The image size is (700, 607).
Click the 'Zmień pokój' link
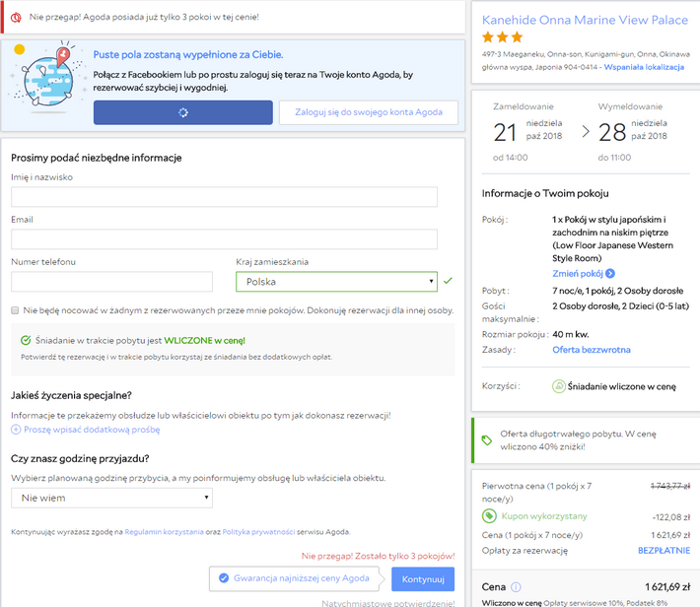(x=578, y=274)
